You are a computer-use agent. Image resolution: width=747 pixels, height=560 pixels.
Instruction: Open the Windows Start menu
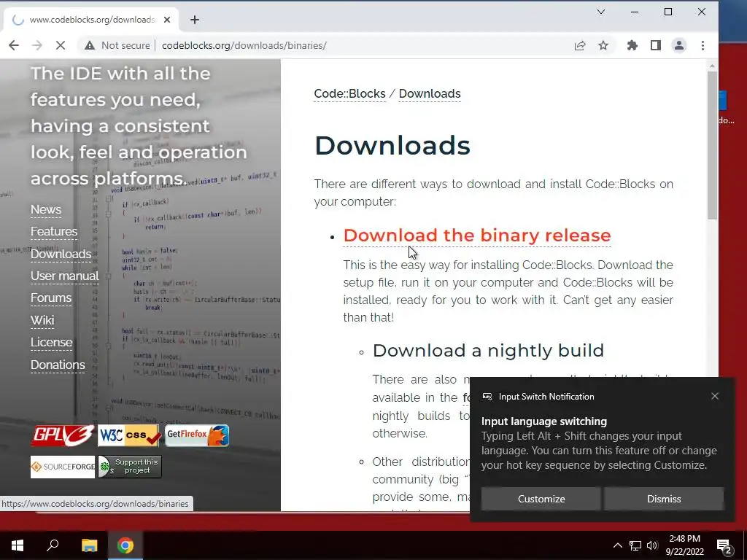point(18,545)
